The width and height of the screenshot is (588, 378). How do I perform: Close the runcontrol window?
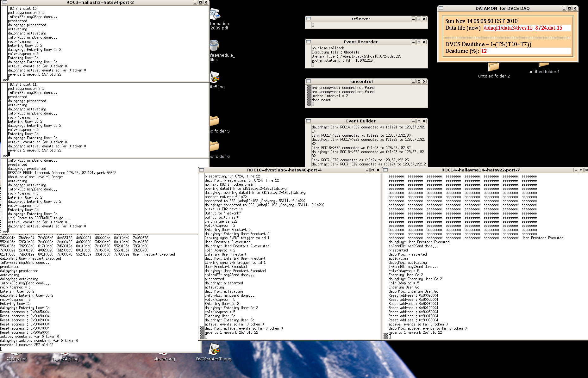[424, 81]
